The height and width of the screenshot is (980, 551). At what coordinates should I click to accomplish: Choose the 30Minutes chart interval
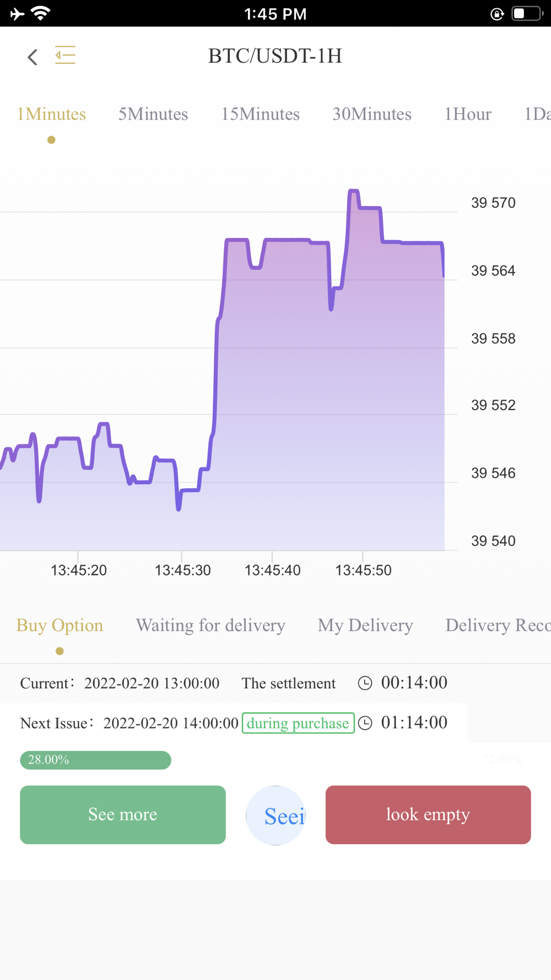tap(372, 114)
